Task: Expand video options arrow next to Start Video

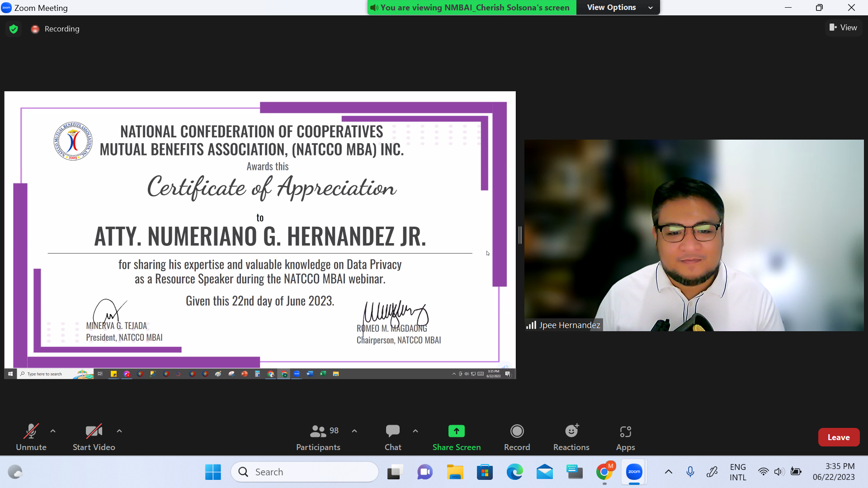Action: (x=119, y=431)
